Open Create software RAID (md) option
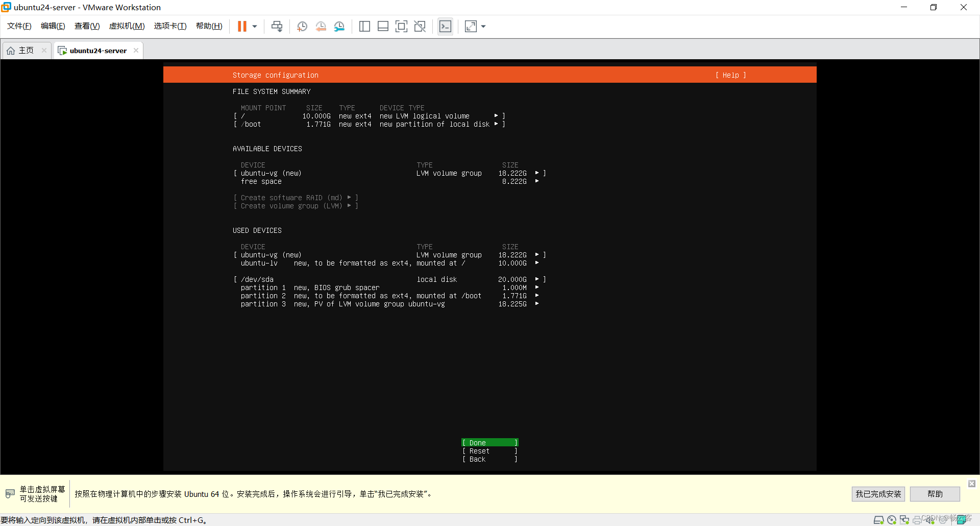Screen dimensions: 980x526 click(x=296, y=198)
